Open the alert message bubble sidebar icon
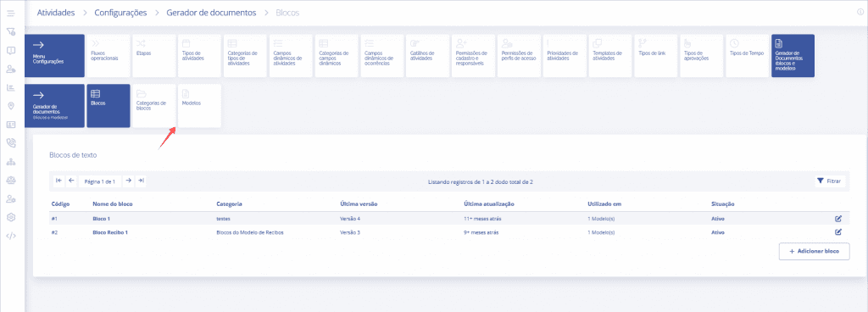 click(x=10, y=50)
